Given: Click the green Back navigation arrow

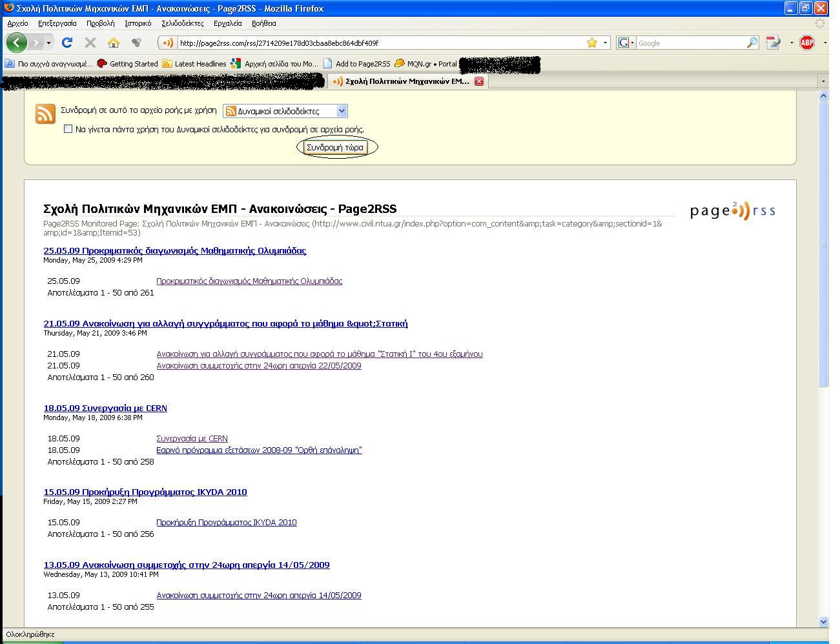Looking at the screenshot, I should click(17, 43).
